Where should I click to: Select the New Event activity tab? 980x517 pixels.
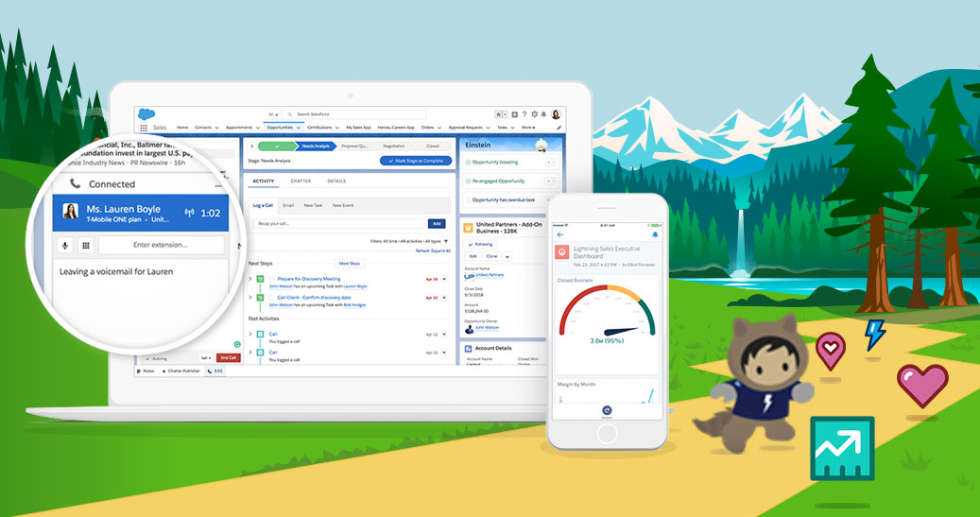click(x=342, y=205)
